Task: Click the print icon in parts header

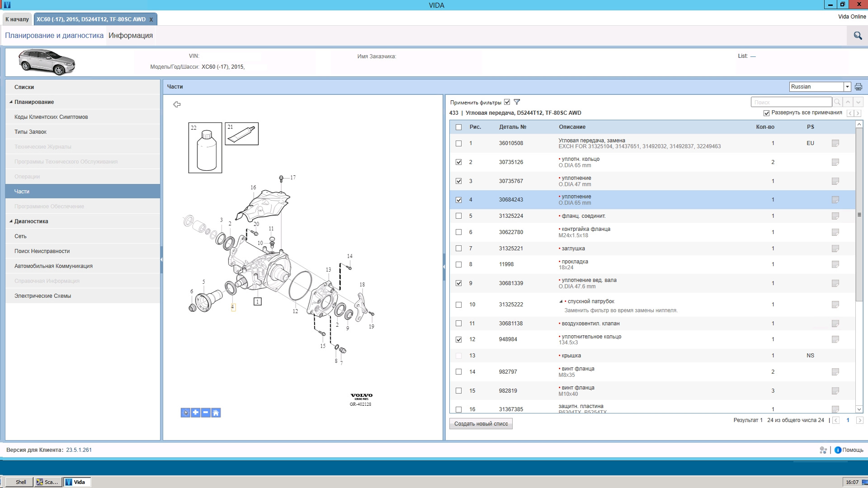Action: [x=858, y=87]
